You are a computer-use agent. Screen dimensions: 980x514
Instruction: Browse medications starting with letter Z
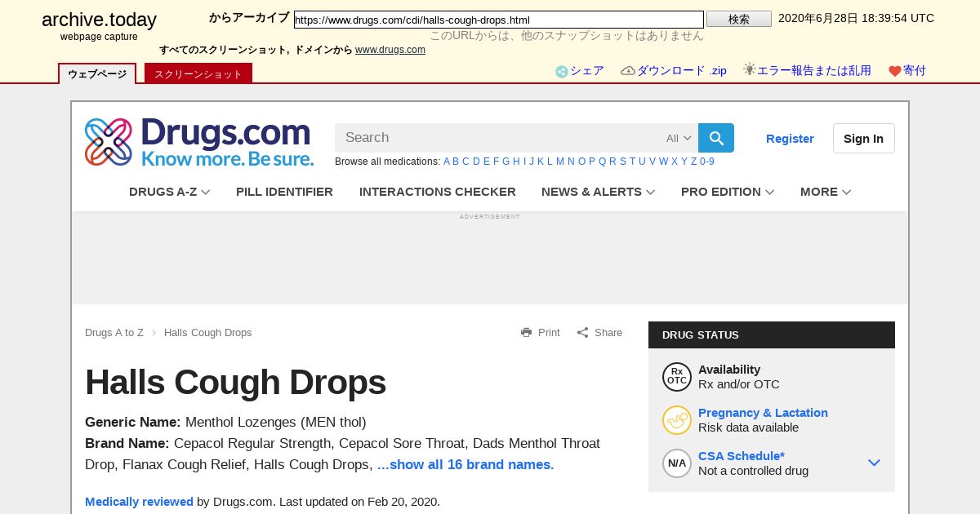tap(693, 162)
